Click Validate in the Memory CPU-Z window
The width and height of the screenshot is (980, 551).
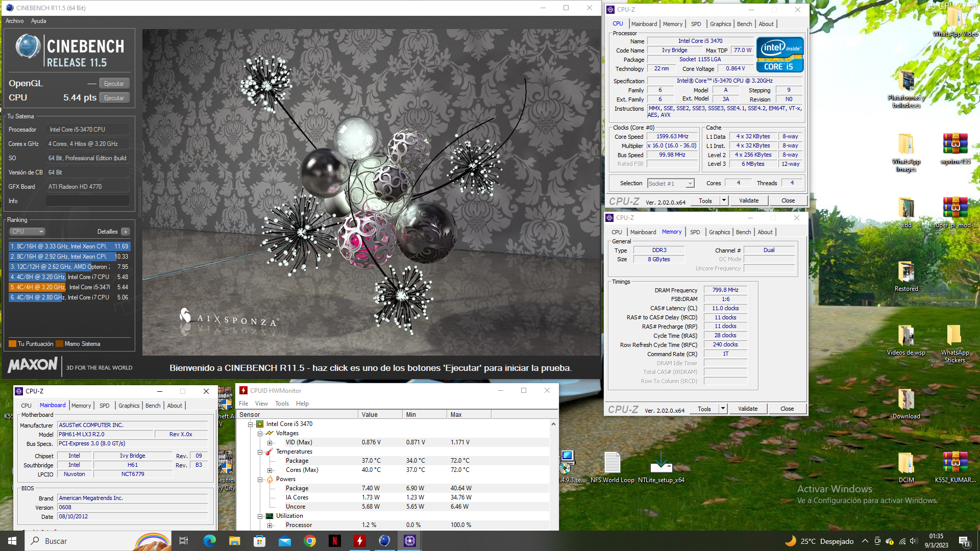[748, 409]
